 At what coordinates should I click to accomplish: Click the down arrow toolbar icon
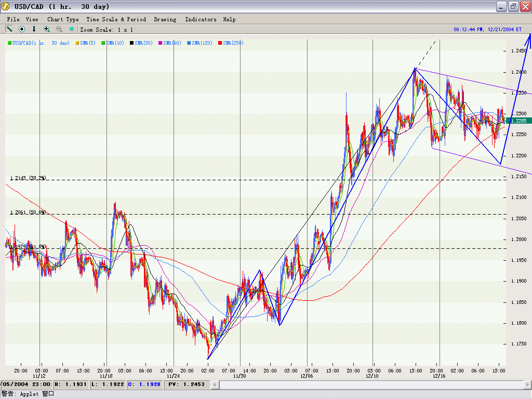(x=34, y=29)
